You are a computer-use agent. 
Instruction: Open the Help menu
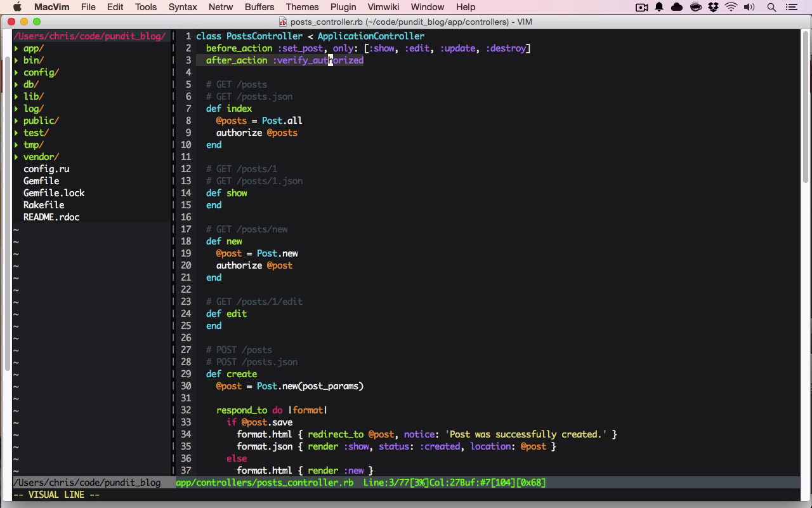[465, 7]
